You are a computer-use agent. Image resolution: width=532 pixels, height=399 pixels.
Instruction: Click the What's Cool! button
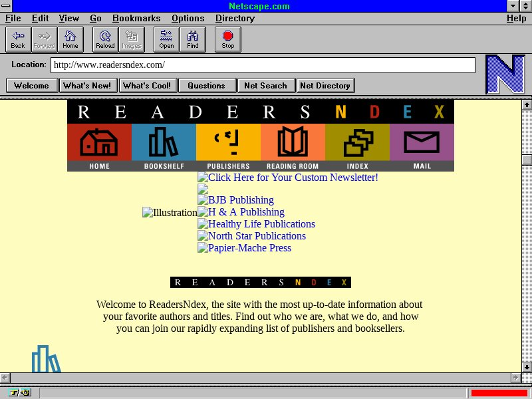[x=147, y=85]
